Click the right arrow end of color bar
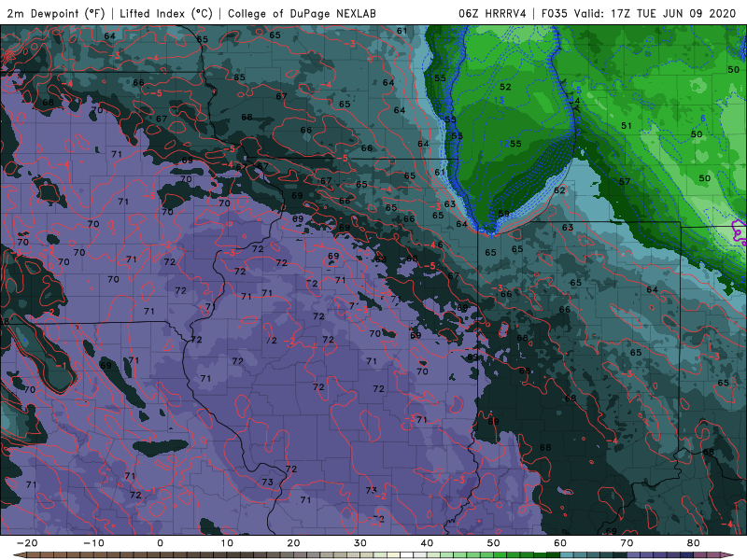The height and width of the screenshot is (560, 747). [729, 555]
